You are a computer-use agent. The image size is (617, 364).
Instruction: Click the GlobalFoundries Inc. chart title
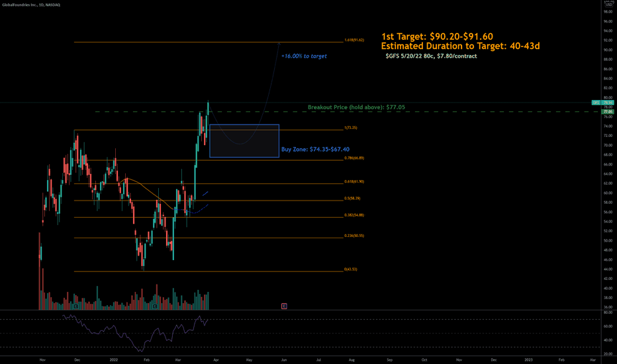pos(31,5)
